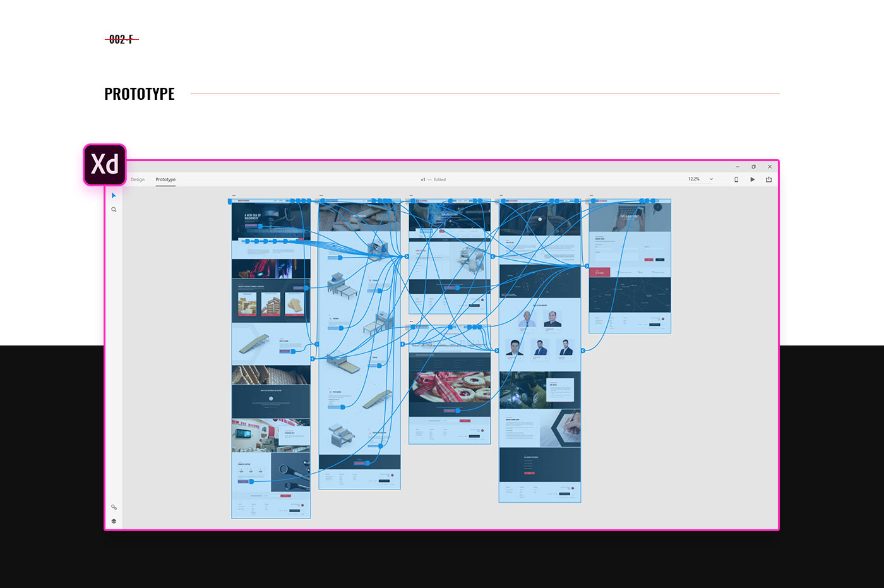The height and width of the screenshot is (588, 884).
Task: Select the contact artboard with laptop header
Action: click(x=630, y=266)
